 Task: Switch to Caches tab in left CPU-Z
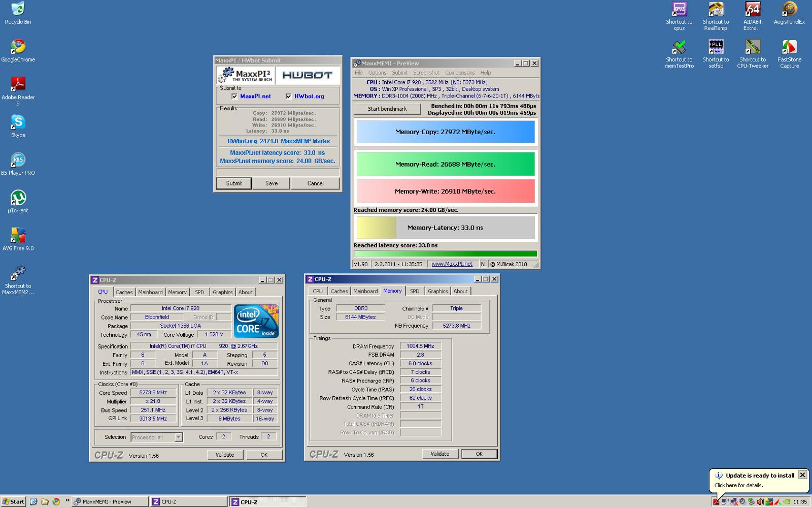[124, 292]
